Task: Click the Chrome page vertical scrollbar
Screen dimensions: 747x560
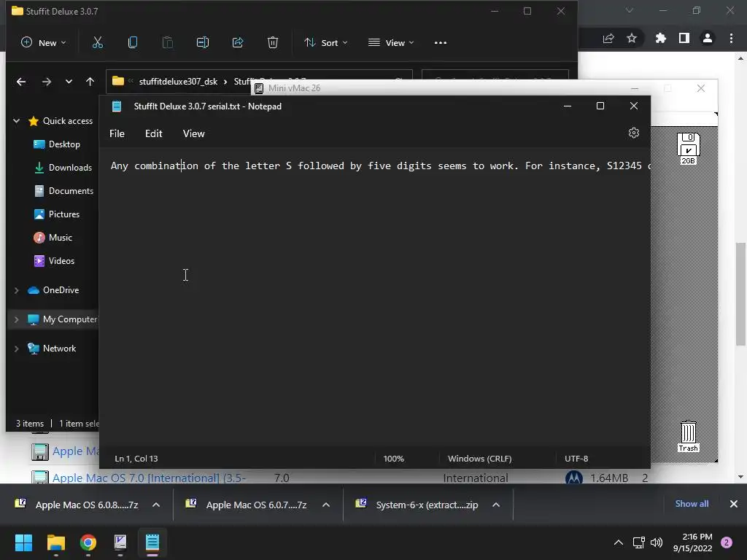Action: click(740, 294)
